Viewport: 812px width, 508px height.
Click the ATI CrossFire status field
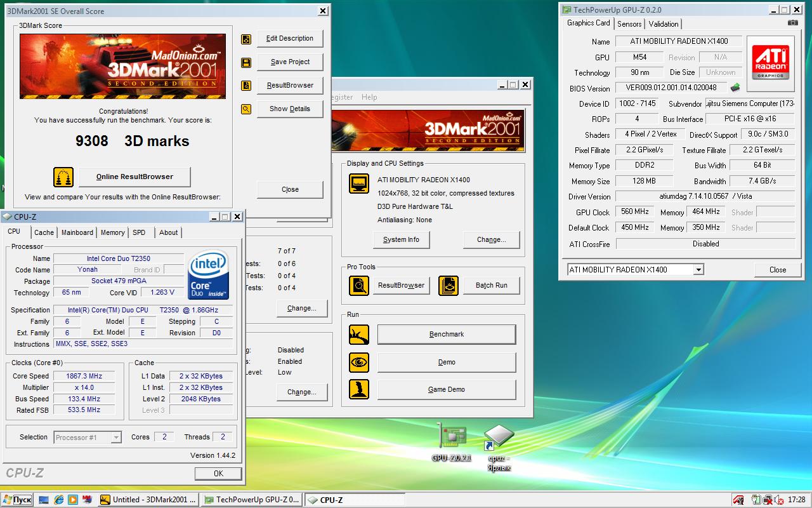(x=705, y=244)
